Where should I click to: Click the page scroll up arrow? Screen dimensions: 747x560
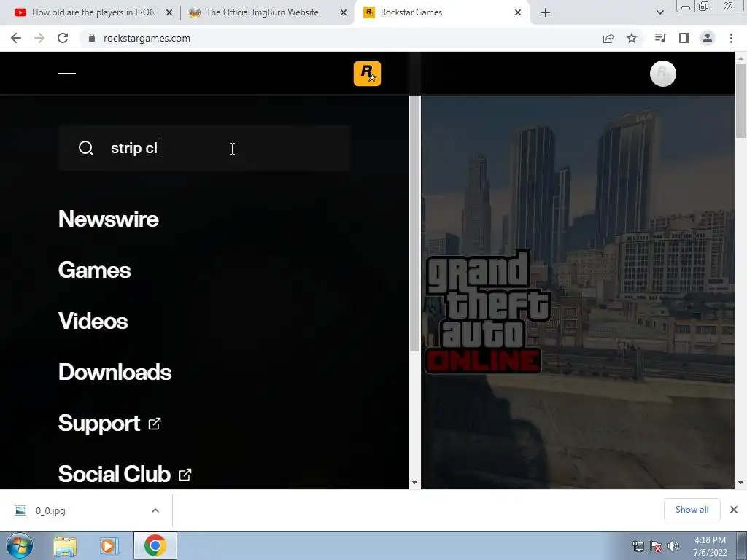[x=740, y=58]
